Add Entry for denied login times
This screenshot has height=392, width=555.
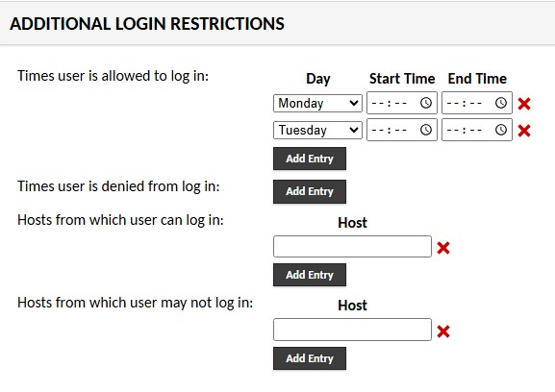[x=310, y=191]
